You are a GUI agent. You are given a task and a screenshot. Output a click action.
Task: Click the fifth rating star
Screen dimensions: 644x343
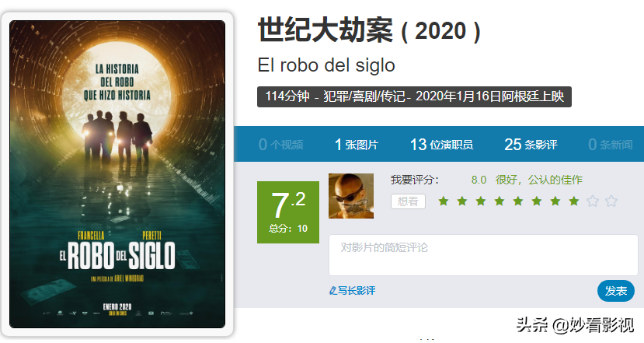(518, 201)
